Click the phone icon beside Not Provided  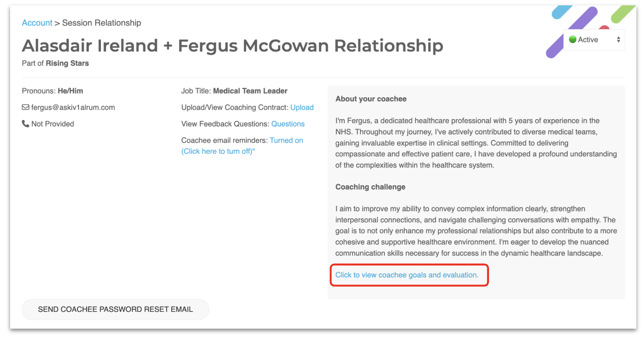point(25,124)
